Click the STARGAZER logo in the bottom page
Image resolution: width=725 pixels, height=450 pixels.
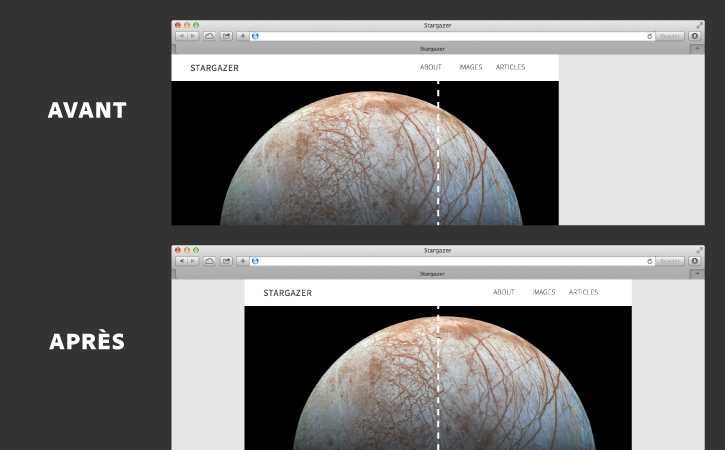pyautogui.click(x=288, y=293)
